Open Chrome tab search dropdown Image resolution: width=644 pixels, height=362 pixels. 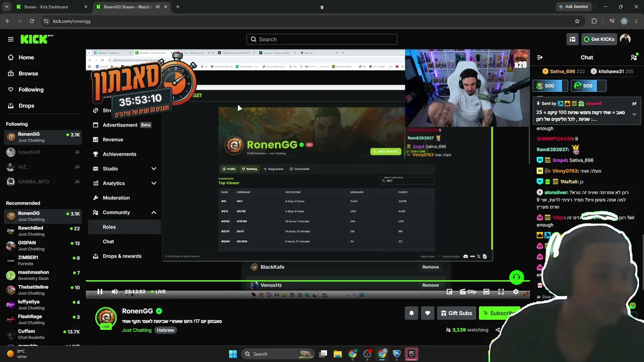[7, 7]
